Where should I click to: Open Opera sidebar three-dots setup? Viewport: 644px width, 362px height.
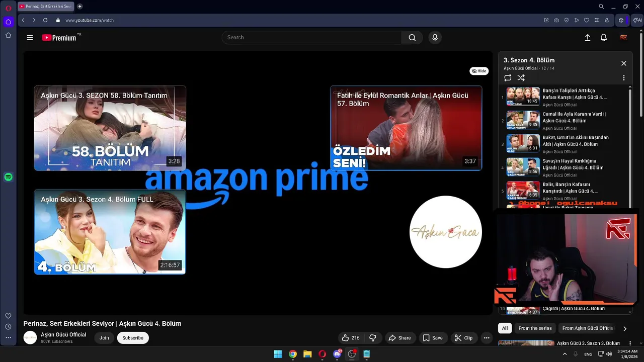pos(8,338)
